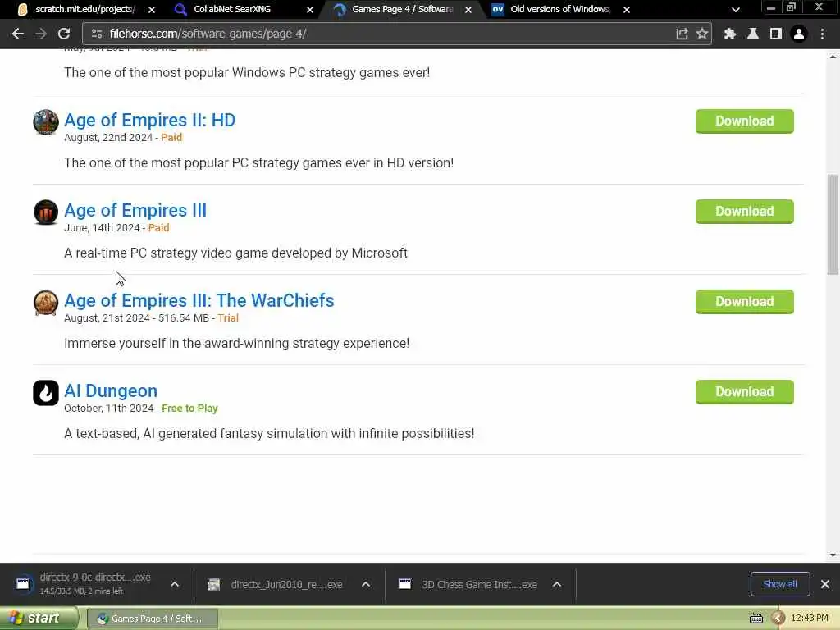
Task: Click the scrollbar down arrow
Action: click(x=833, y=555)
